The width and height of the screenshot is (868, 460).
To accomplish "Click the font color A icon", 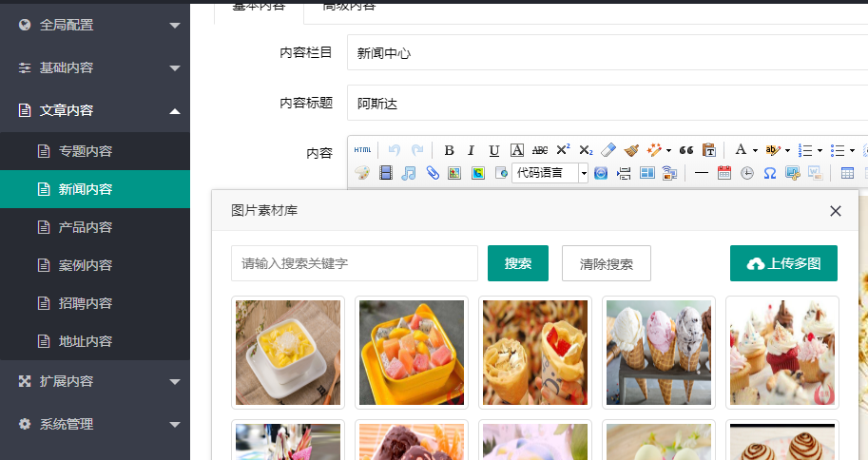I will point(741,150).
